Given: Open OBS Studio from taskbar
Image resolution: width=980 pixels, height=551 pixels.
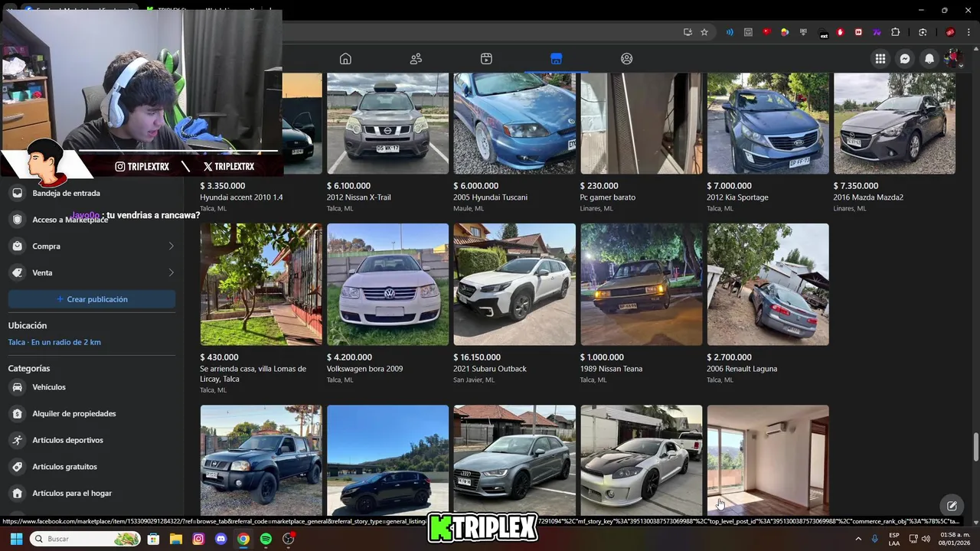Looking at the screenshot, I should pos(289,539).
